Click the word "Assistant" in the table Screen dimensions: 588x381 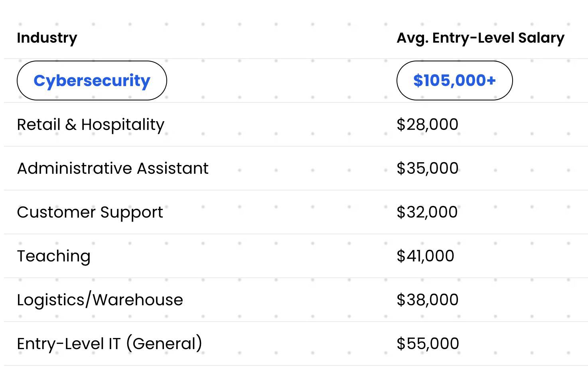click(x=173, y=169)
